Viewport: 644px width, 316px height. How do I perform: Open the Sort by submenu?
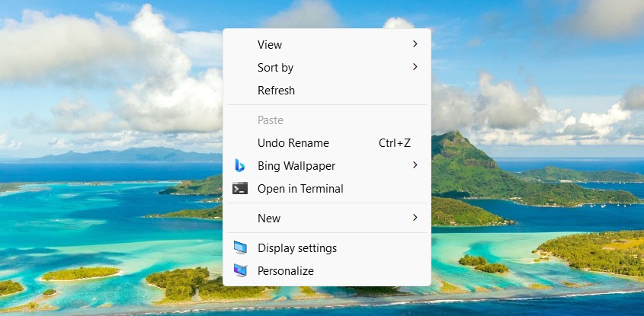point(326,67)
